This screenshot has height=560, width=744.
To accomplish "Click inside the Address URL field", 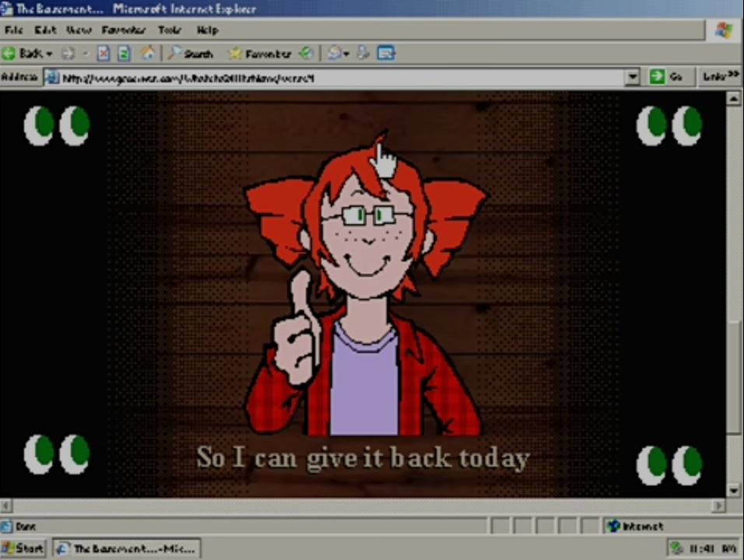I will pyautogui.click(x=335, y=78).
